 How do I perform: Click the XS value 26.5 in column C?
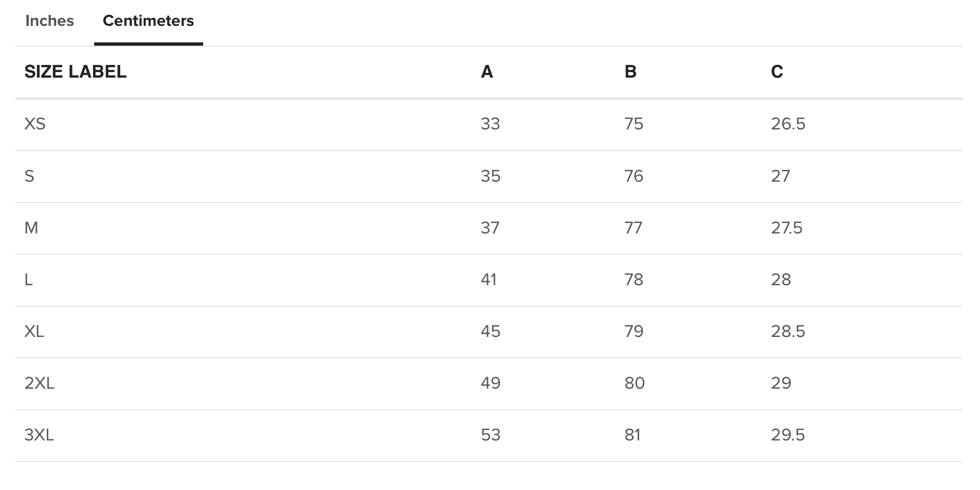click(x=788, y=124)
